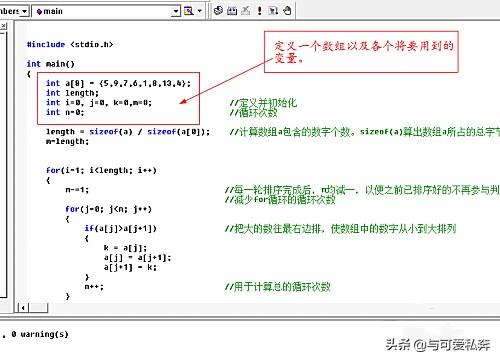Click the for(j=0; j<n; j++) line
The image size is (500, 361).
click(109, 209)
